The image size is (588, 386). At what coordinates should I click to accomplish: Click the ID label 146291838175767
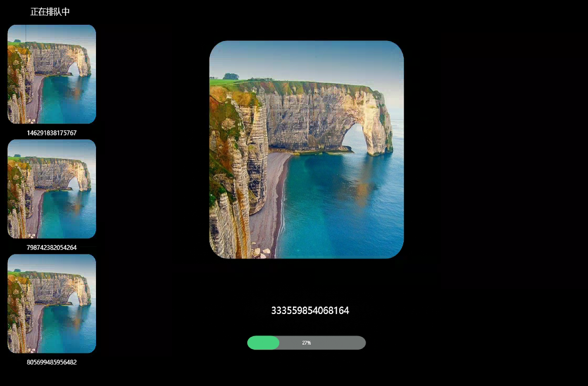click(52, 133)
